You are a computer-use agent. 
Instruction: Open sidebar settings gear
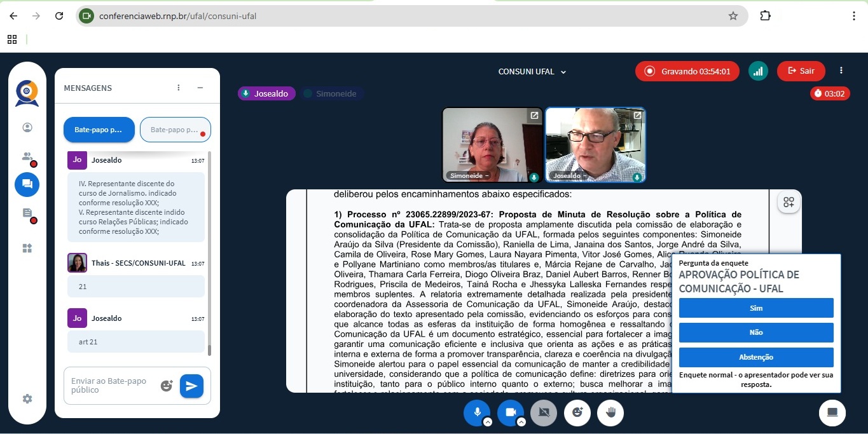(x=27, y=399)
